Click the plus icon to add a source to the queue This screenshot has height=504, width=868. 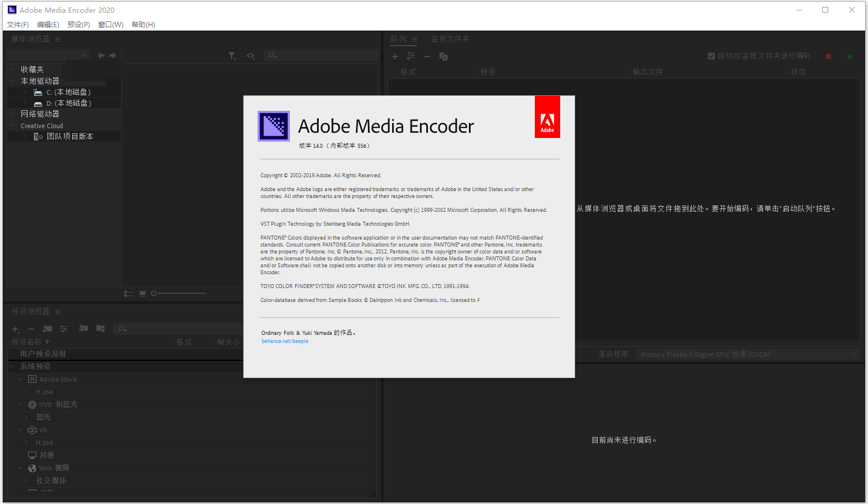(395, 56)
